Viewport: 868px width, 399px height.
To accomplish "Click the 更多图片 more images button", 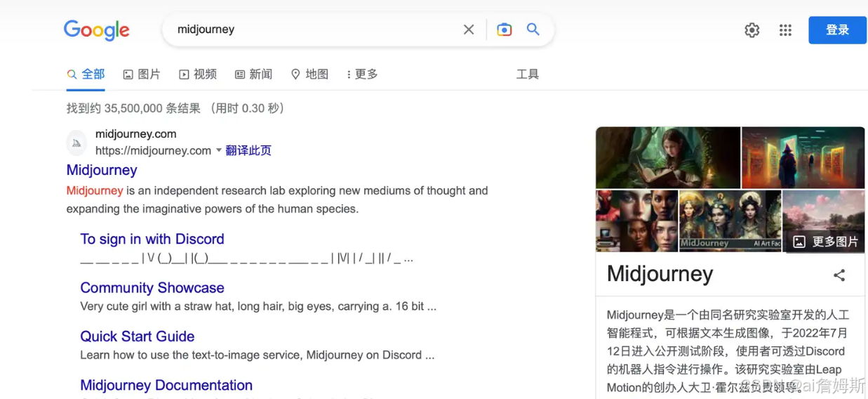I will [x=825, y=242].
